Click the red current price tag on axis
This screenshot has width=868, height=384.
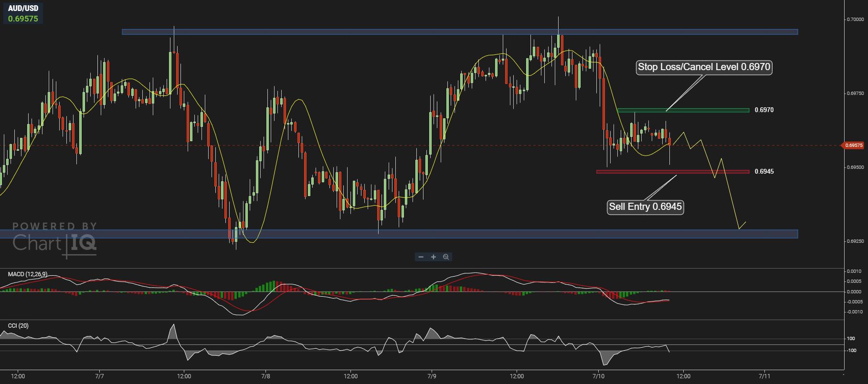pyautogui.click(x=854, y=145)
